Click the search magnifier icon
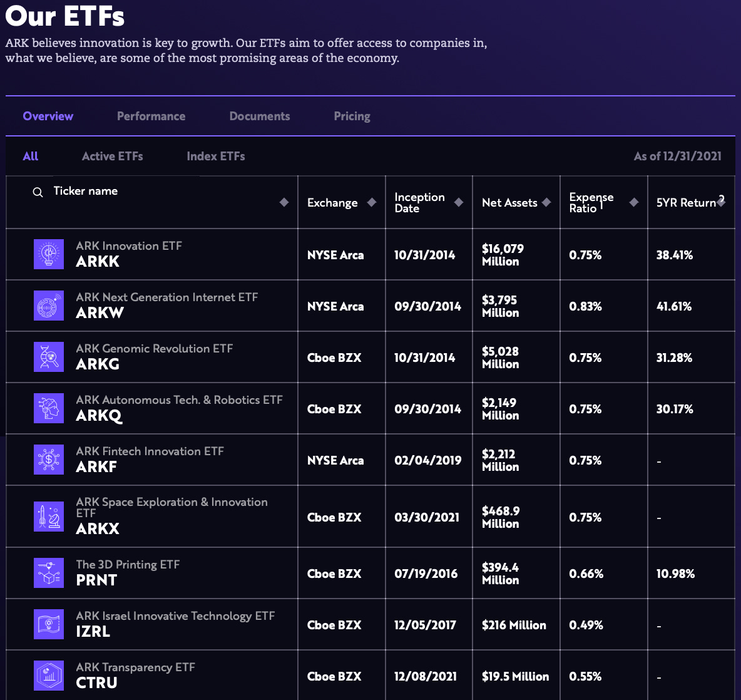This screenshot has width=741, height=700. click(x=37, y=191)
